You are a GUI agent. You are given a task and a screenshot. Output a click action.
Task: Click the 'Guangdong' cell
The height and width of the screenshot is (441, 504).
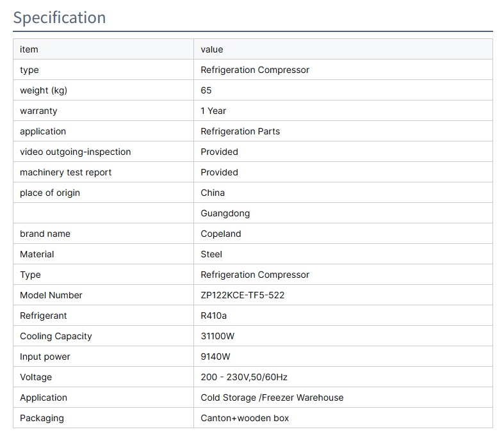coord(225,213)
